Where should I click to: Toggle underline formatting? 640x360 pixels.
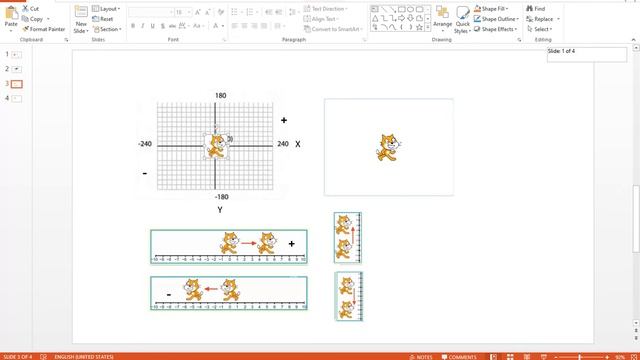pyautogui.click(x=152, y=26)
